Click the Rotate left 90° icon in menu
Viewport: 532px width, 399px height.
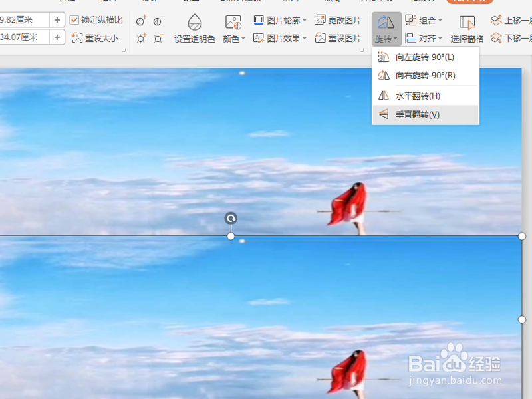point(384,57)
